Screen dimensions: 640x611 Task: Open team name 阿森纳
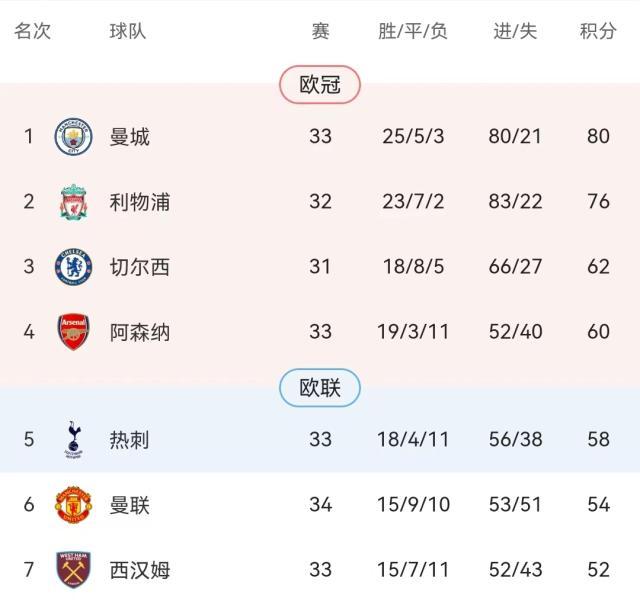coord(140,332)
